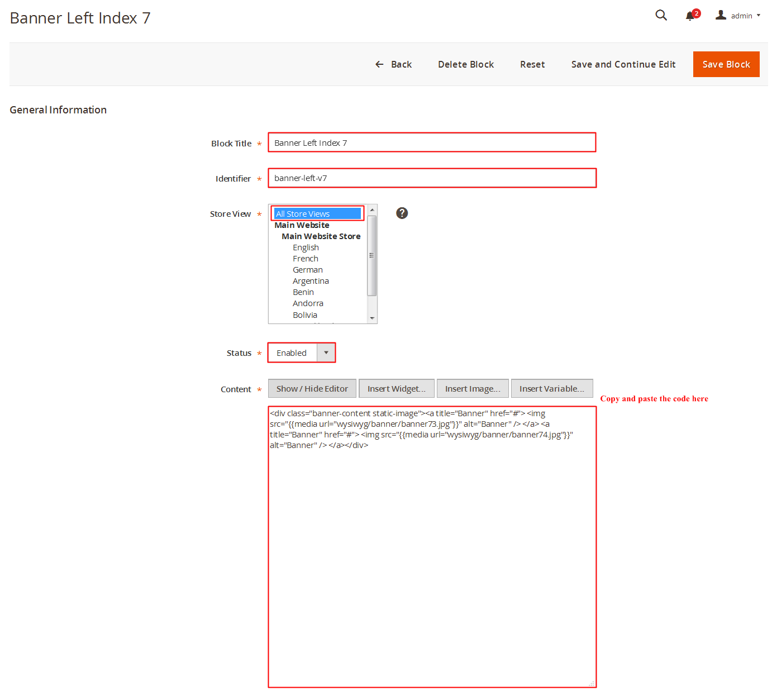
Task: Select English store view
Action: pyautogui.click(x=306, y=247)
